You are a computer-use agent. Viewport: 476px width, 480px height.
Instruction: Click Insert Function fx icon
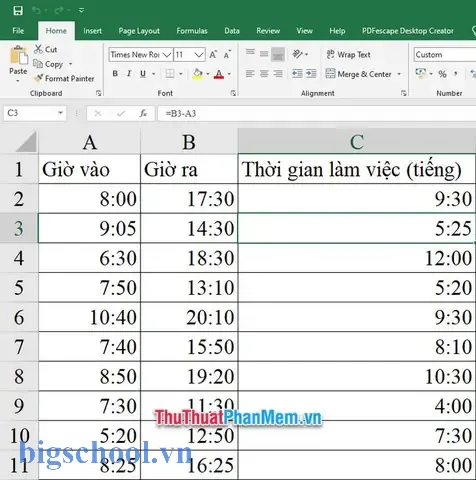coord(143,114)
